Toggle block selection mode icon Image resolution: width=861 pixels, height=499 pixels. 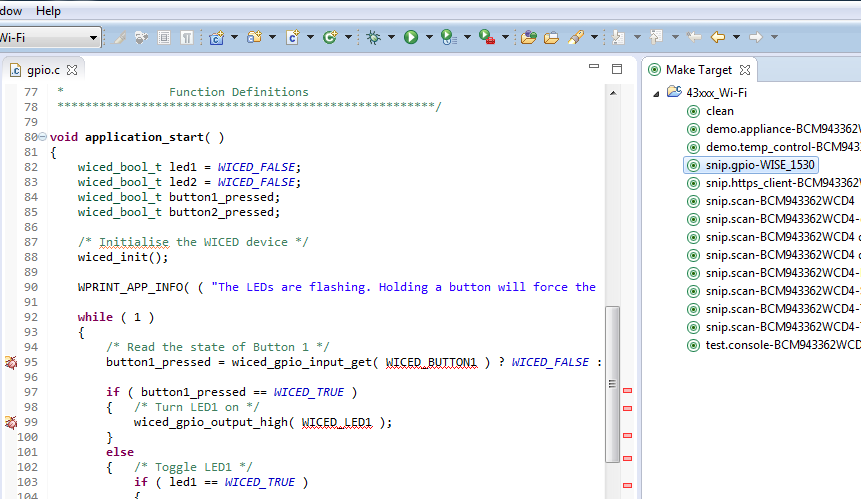click(164, 37)
